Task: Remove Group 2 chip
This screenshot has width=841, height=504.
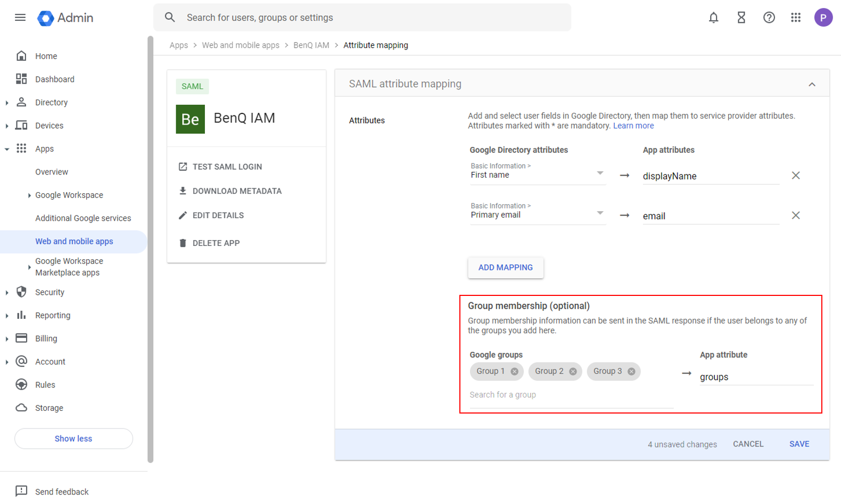Action: click(x=573, y=371)
